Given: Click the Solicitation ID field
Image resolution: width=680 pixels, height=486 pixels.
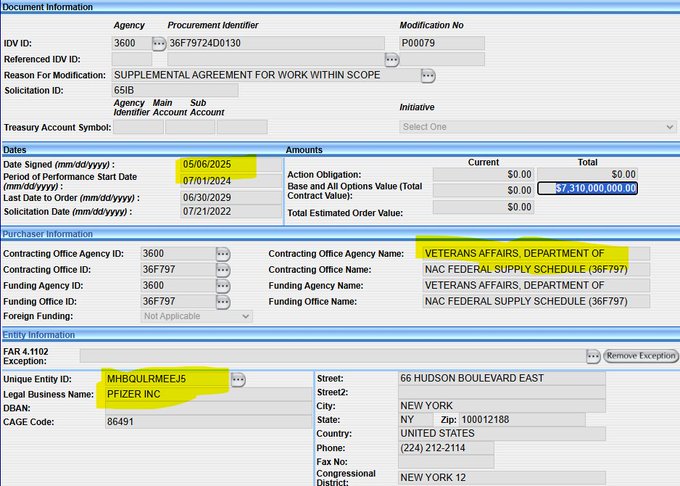Looking at the screenshot, I should [175, 91].
